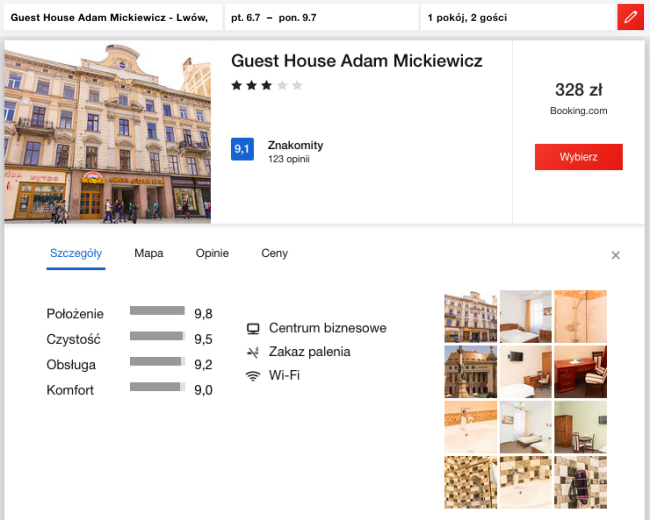
Task: Open the Ceny tab
Action: point(275,254)
